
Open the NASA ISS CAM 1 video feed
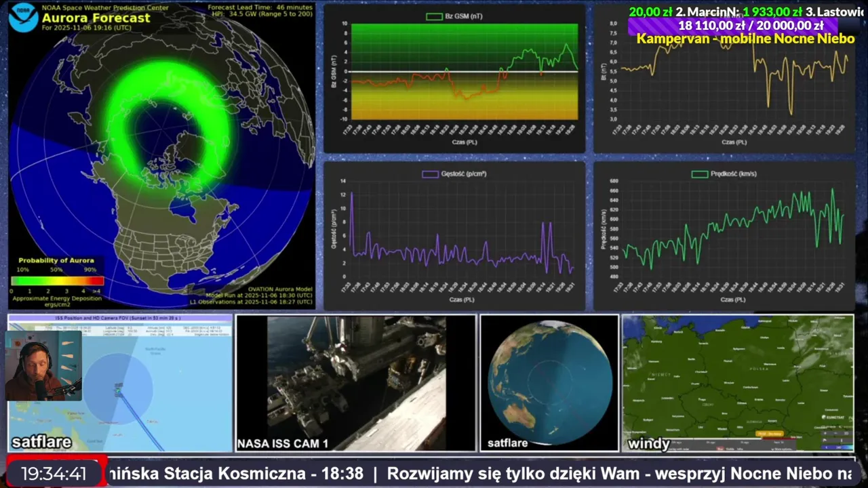pyautogui.click(x=356, y=383)
